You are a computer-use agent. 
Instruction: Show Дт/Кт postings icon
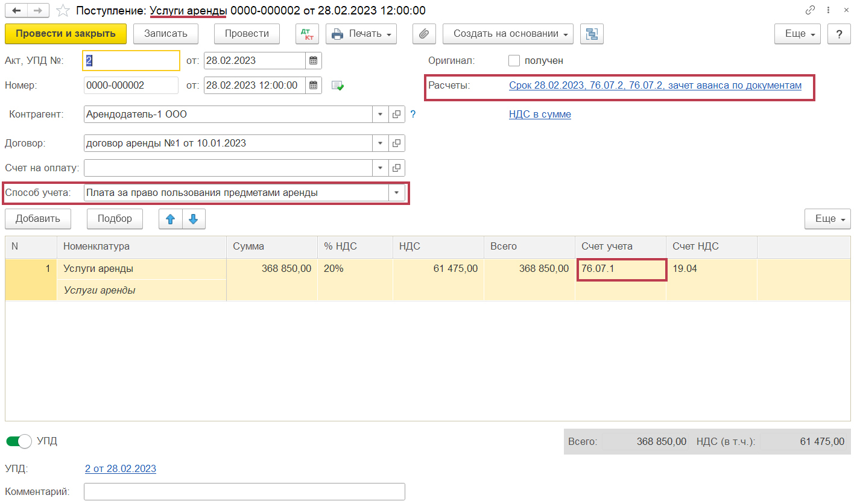307,34
